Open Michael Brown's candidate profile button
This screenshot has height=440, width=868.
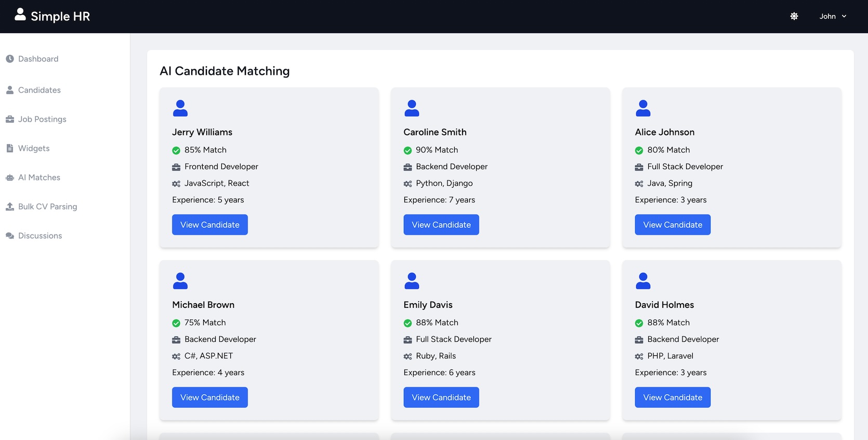point(209,397)
